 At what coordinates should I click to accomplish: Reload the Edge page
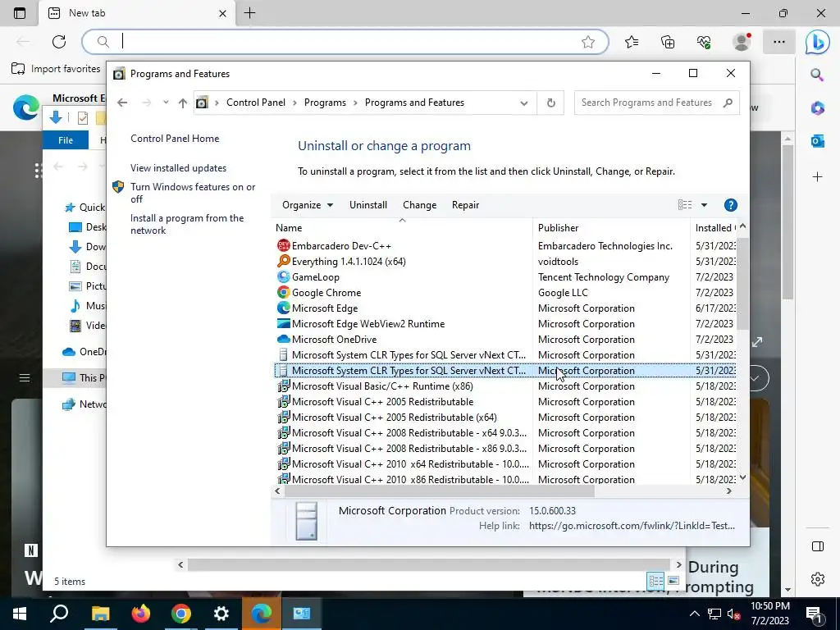(x=59, y=42)
